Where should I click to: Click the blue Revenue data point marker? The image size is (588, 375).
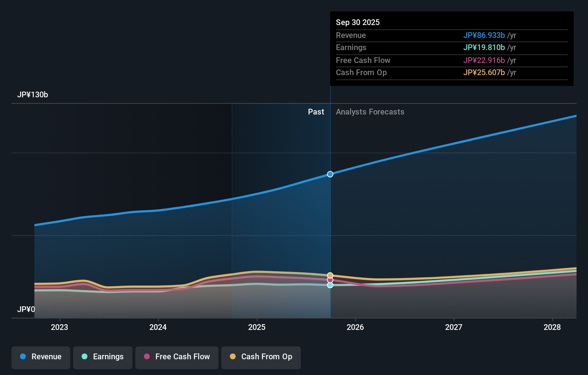click(x=330, y=174)
